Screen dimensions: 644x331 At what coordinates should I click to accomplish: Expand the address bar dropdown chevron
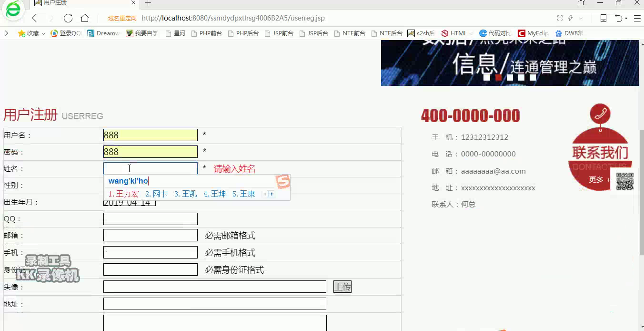[x=581, y=18]
